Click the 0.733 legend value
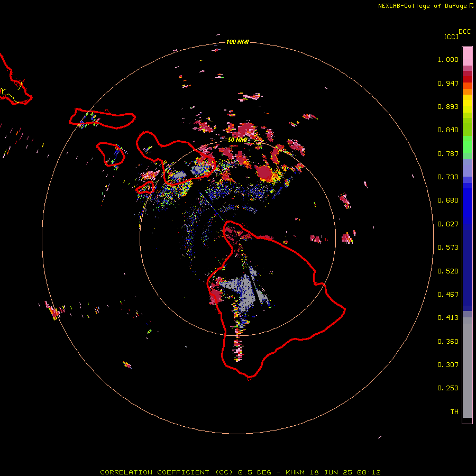 (x=448, y=177)
